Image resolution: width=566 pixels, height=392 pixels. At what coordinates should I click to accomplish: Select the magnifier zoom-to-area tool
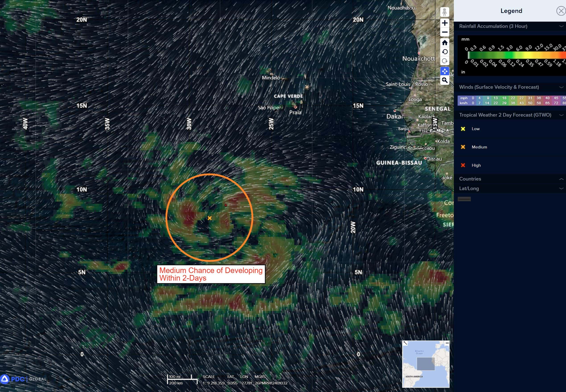click(x=444, y=80)
